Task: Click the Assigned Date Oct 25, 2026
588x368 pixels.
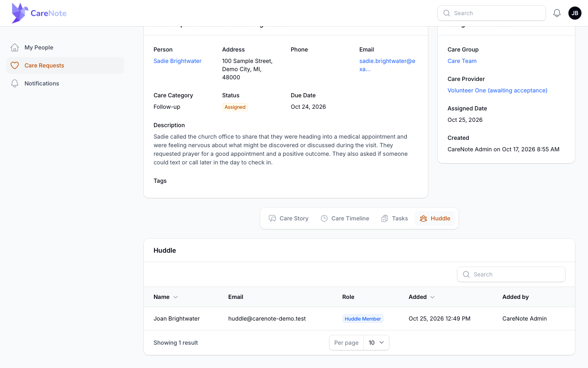Action: [x=465, y=120]
